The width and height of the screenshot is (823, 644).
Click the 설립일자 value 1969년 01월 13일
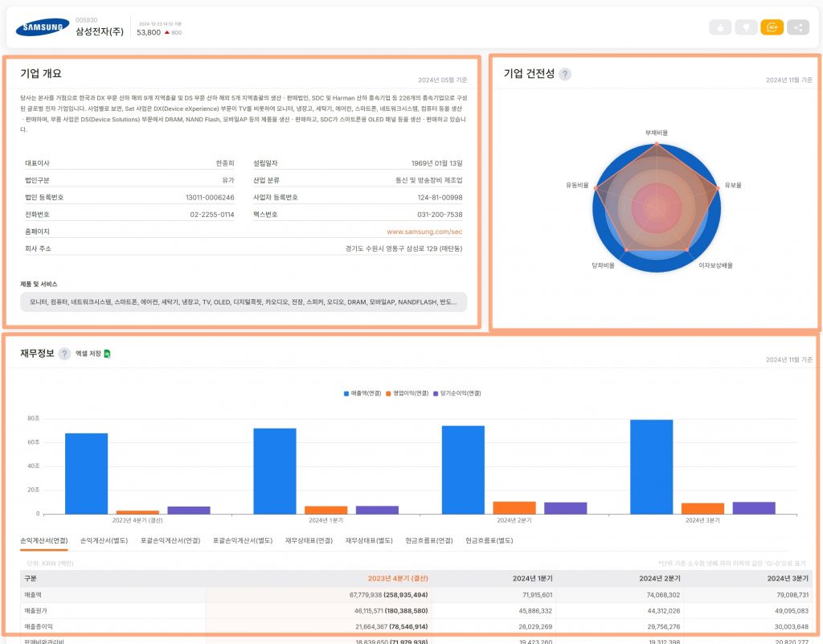(437, 163)
